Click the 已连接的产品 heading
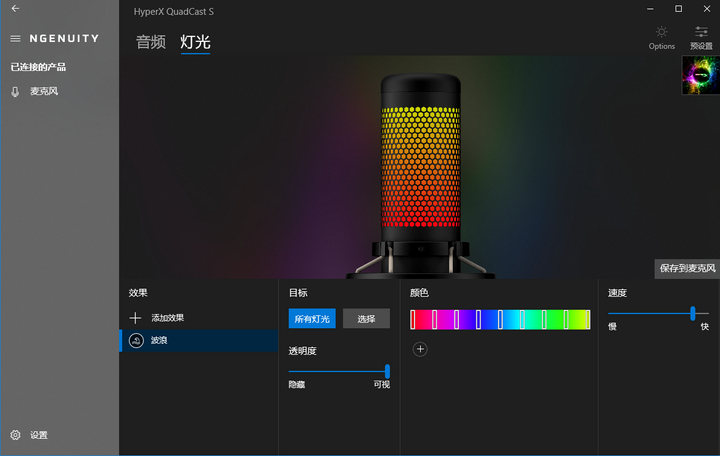The width and height of the screenshot is (720, 456). pos(38,67)
